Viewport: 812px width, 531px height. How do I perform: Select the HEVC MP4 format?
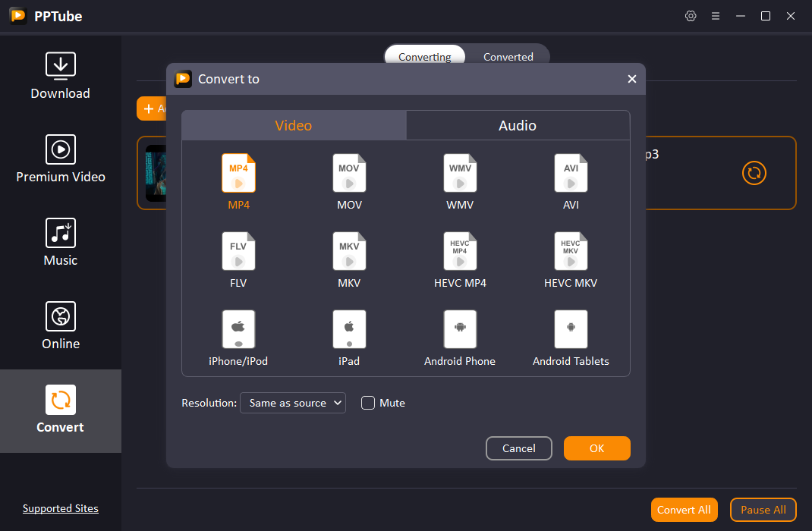pyautogui.click(x=460, y=252)
